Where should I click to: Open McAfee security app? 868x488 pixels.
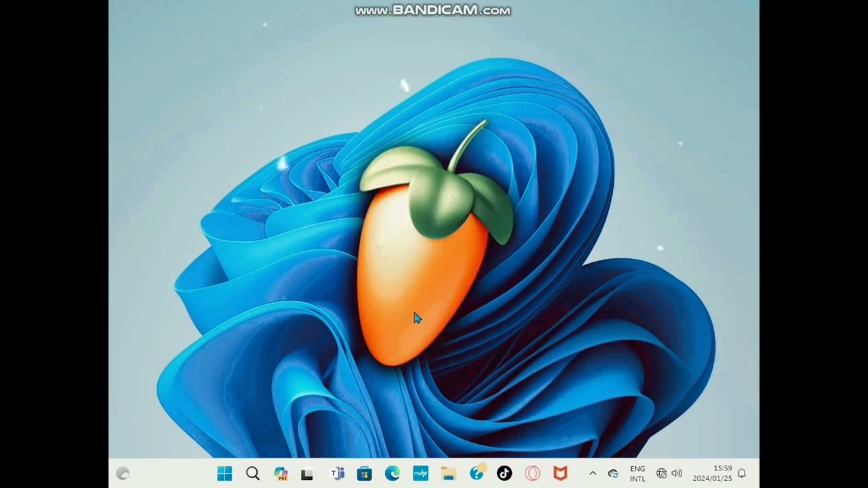tap(560, 473)
